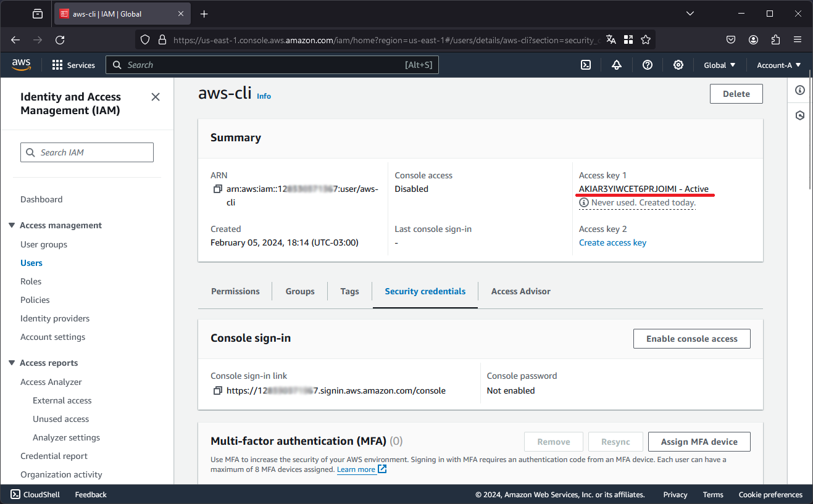The width and height of the screenshot is (813, 504).
Task: Click the tracking protection shield icon
Action: tap(145, 39)
